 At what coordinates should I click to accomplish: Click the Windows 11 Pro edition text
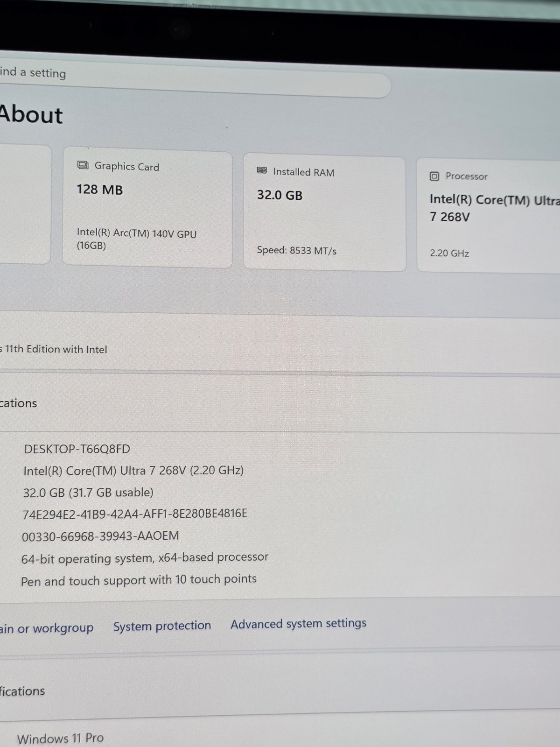[60, 738]
